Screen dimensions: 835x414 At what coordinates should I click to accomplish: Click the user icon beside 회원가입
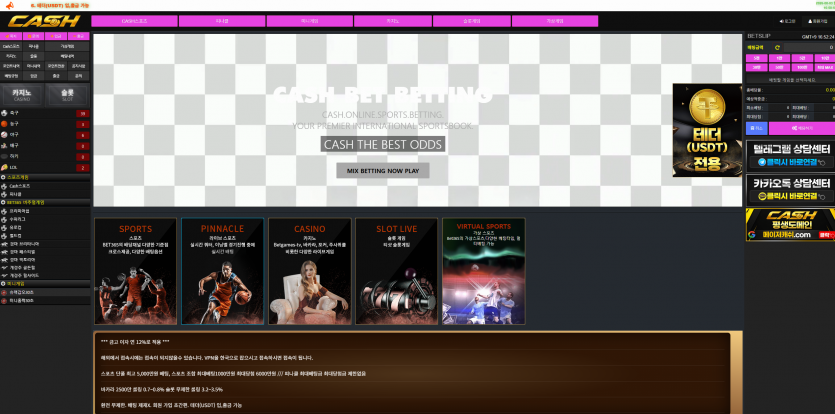pos(810,21)
